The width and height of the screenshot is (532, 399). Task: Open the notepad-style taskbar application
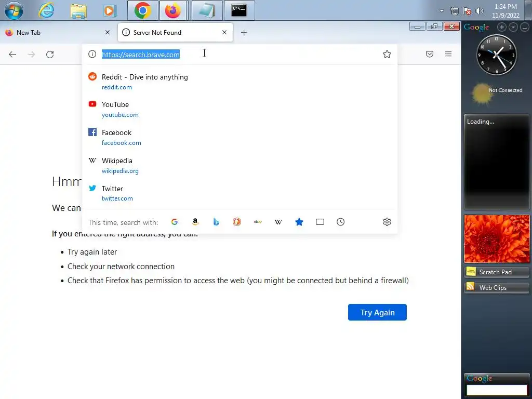click(x=207, y=10)
